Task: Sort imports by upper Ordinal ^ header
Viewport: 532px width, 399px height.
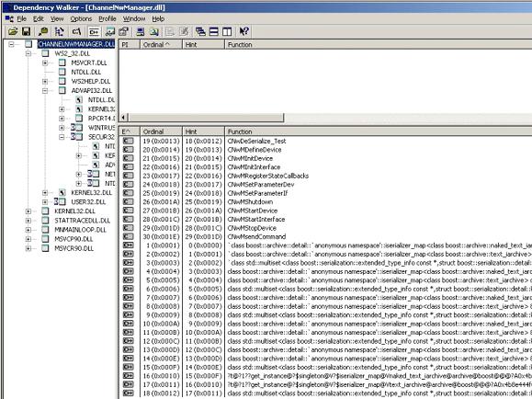Action: [161, 44]
